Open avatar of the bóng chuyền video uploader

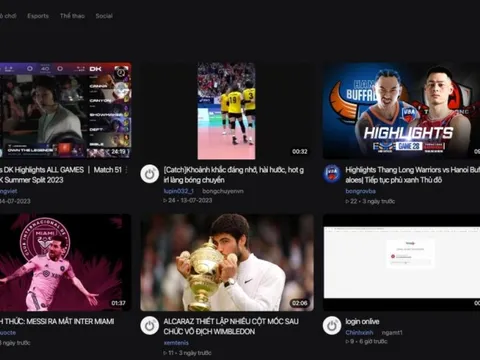[150, 174]
